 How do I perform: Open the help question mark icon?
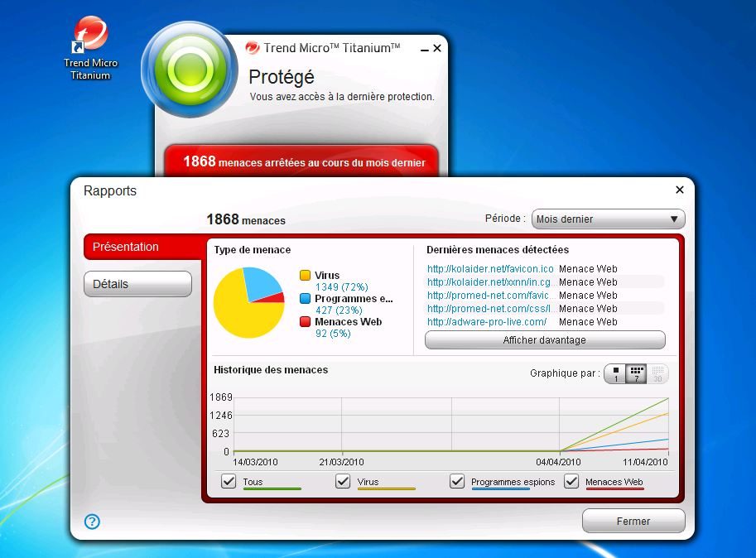coord(92,522)
